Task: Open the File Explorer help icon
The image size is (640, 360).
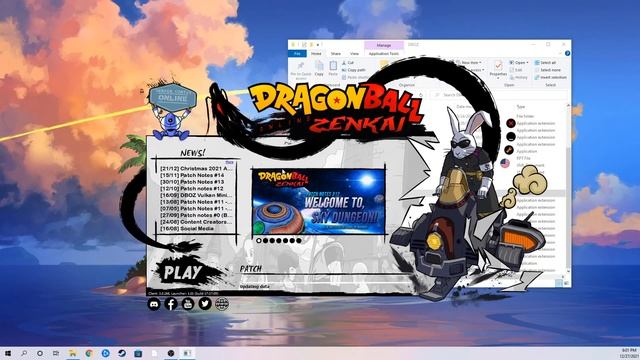Action: coord(567,53)
